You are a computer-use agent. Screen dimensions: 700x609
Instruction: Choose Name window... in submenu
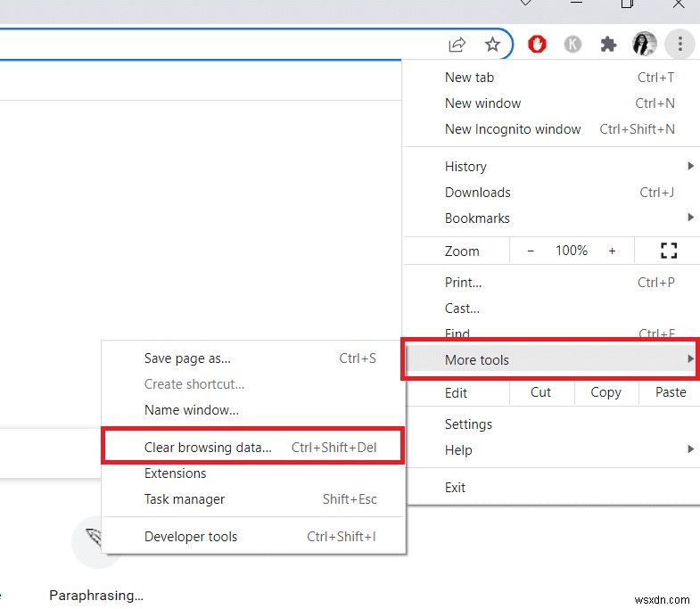(x=253, y=410)
